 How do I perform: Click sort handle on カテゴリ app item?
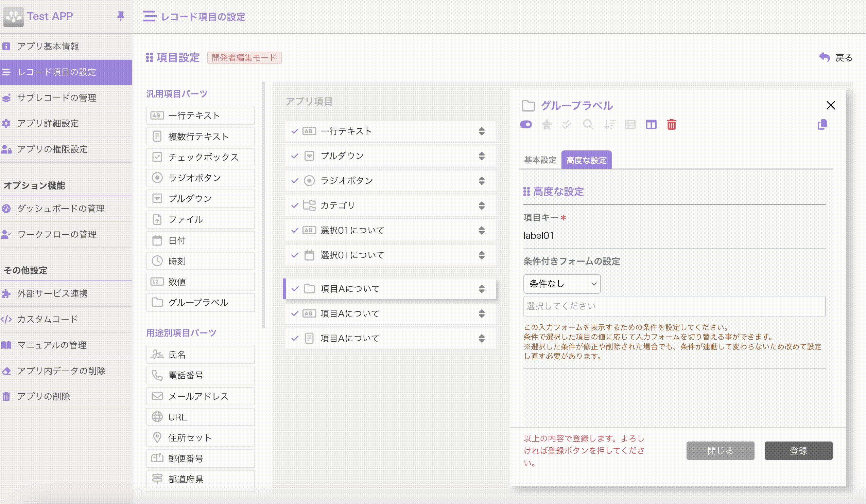(x=482, y=205)
